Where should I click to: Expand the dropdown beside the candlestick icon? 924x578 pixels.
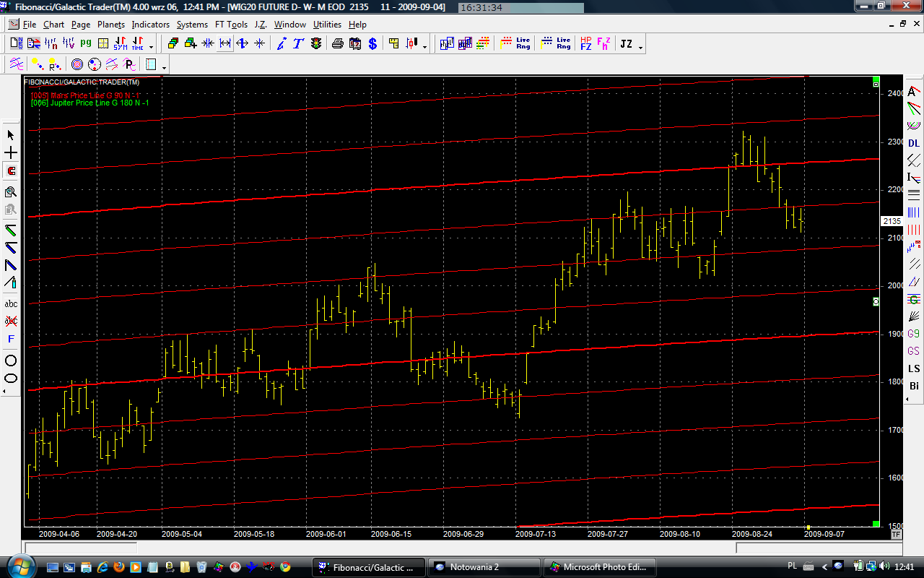[424, 47]
